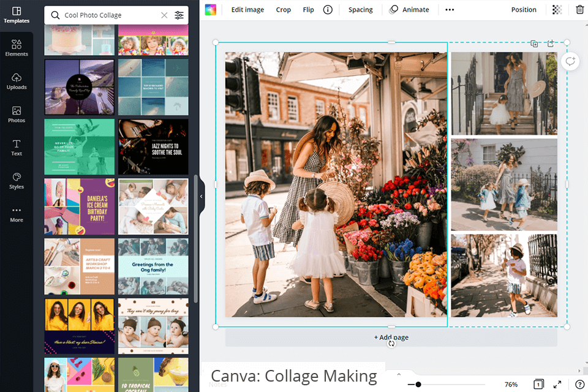
Task: Click the search magnifier icon
Action: (x=55, y=15)
